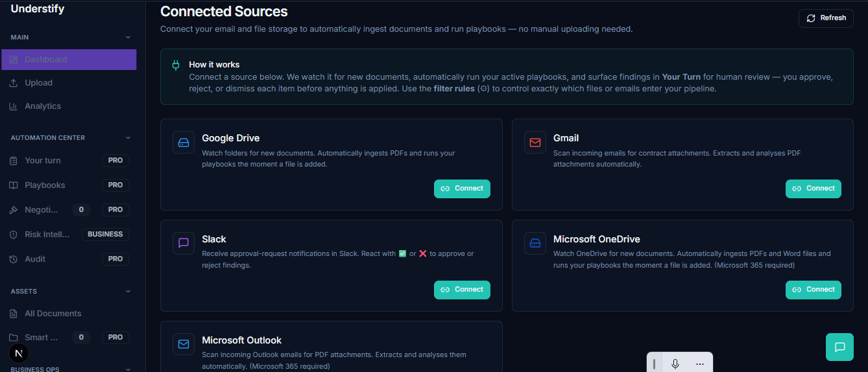Click the Microsoft OneDrive card icon
Viewport: 868px width, 372px height.
coord(535,244)
